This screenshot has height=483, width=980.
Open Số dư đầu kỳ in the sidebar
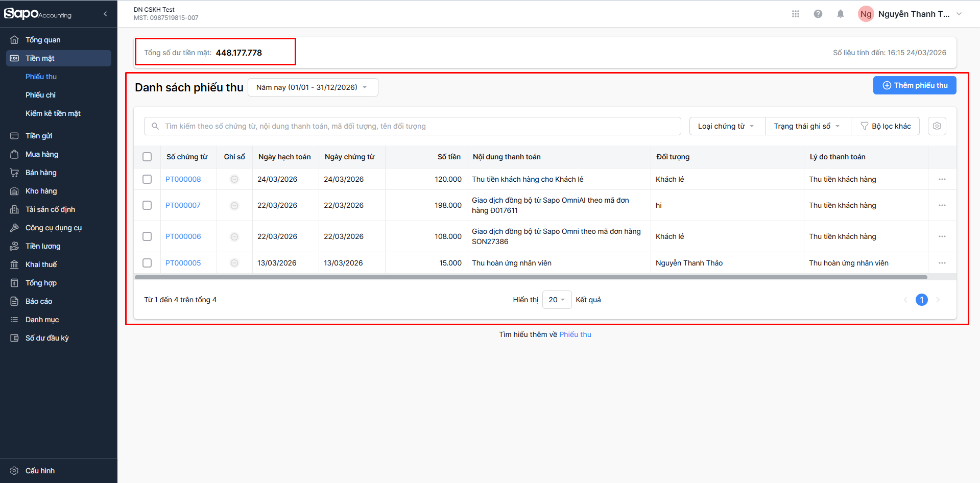tap(58, 338)
